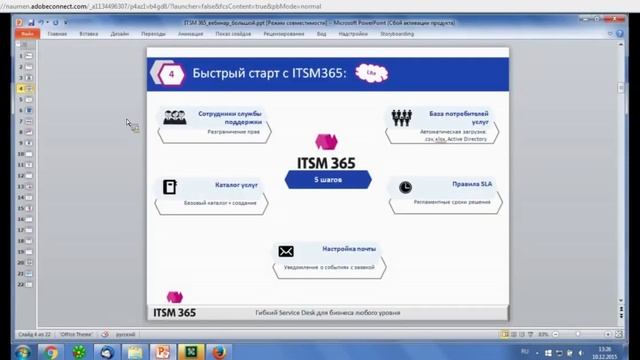Viewport: 640px width, 360px height.
Task: Switch to the Вставка ribbon tab
Action: pyautogui.click(x=89, y=34)
